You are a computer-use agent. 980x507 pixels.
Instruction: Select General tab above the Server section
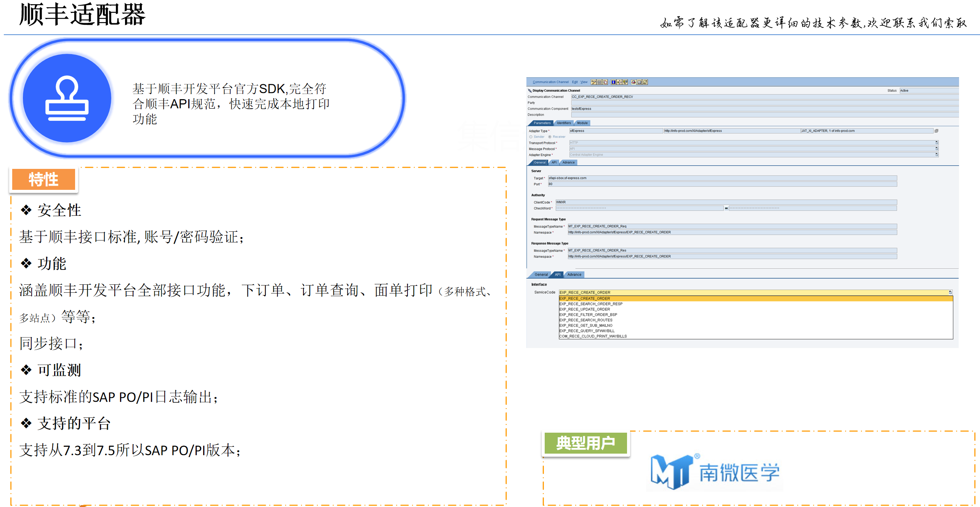click(540, 162)
